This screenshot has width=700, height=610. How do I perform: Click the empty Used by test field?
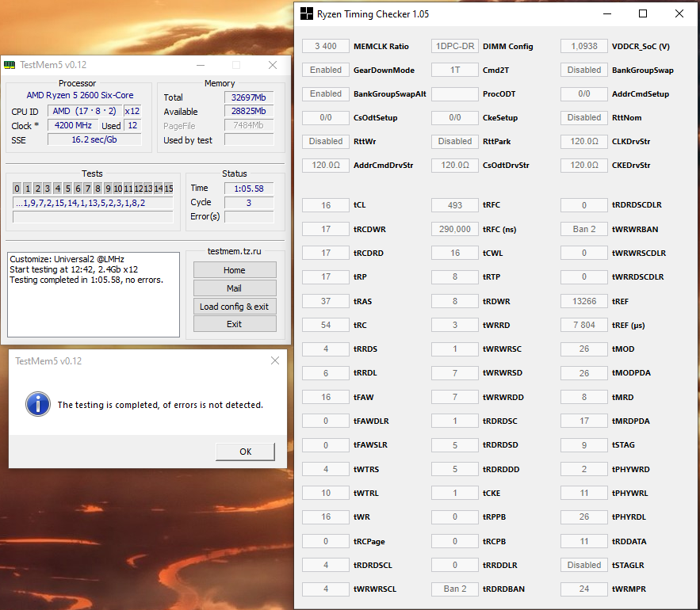pos(249,139)
